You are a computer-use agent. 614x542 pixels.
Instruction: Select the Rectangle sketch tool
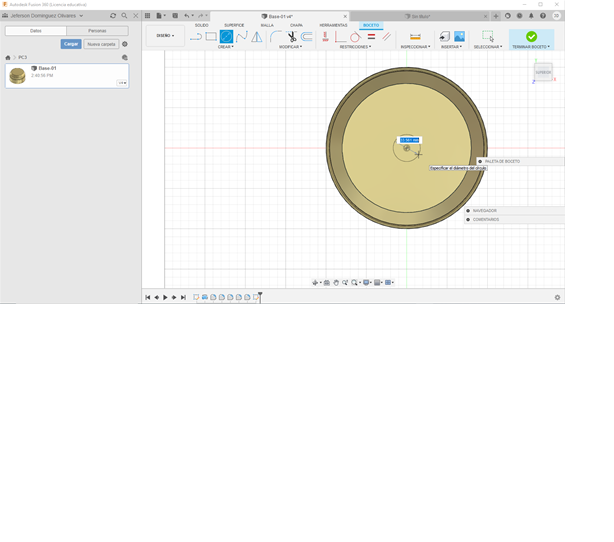click(211, 37)
